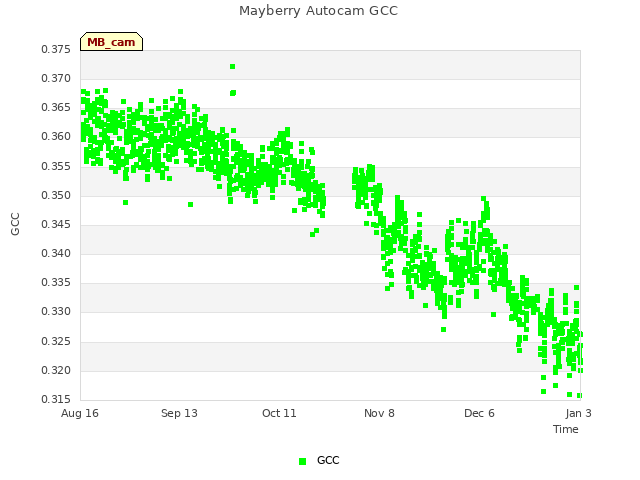Click the 0.340 y-axis value
Screen dimensions: 640x480
56,253
